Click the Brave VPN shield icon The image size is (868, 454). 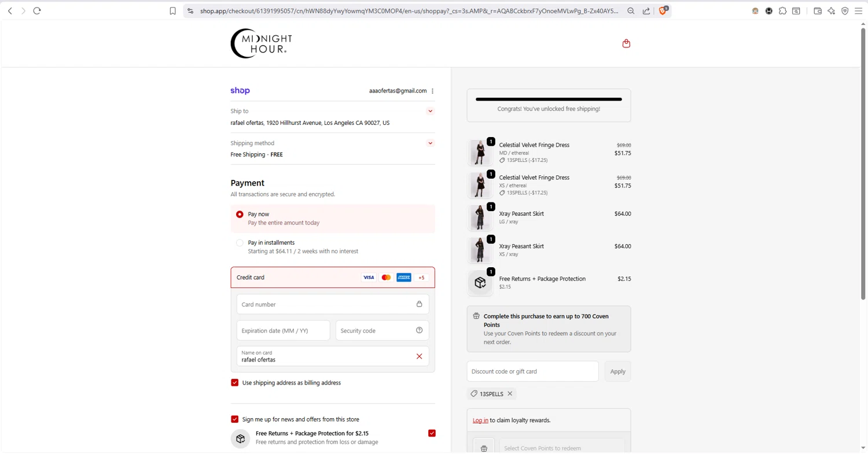click(845, 10)
